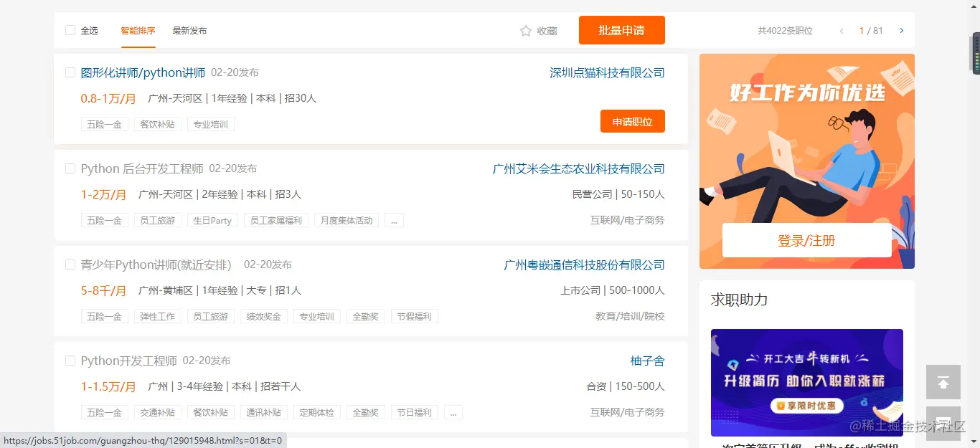Check the box for Python开发工程师 job
This screenshot has height=448, width=980.
[x=70, y=361]
